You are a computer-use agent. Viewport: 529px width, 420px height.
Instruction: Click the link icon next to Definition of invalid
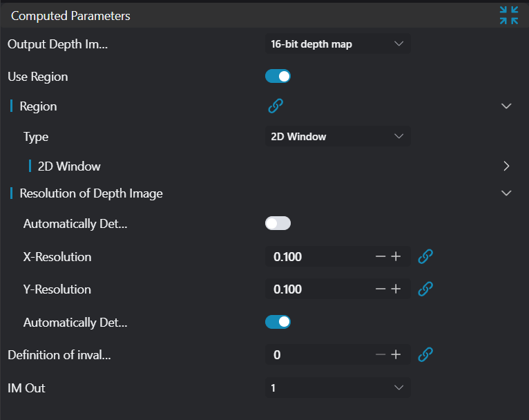click(426, 355)
